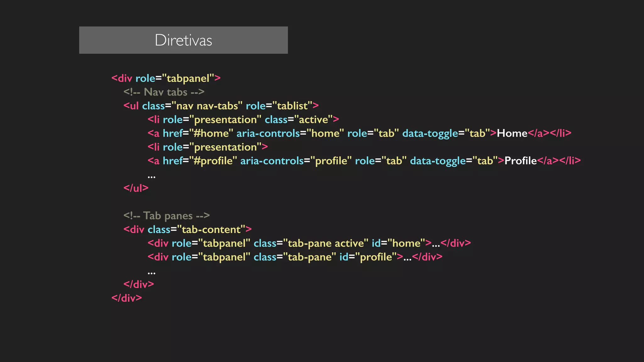Click the '<li role="presentation" class="active">' line

click(243, 120)
